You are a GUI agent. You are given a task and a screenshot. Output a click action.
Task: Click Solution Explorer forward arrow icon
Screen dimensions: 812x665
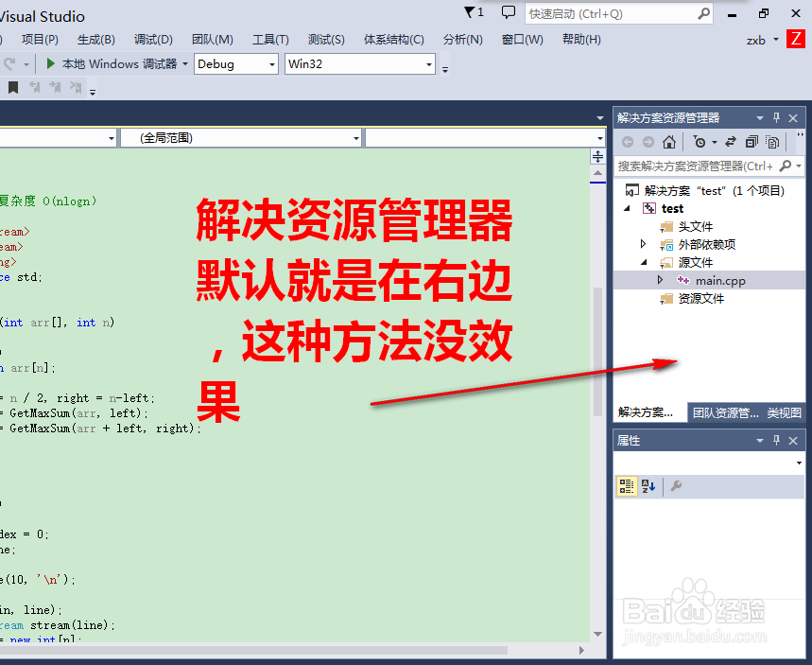point(648,142)
